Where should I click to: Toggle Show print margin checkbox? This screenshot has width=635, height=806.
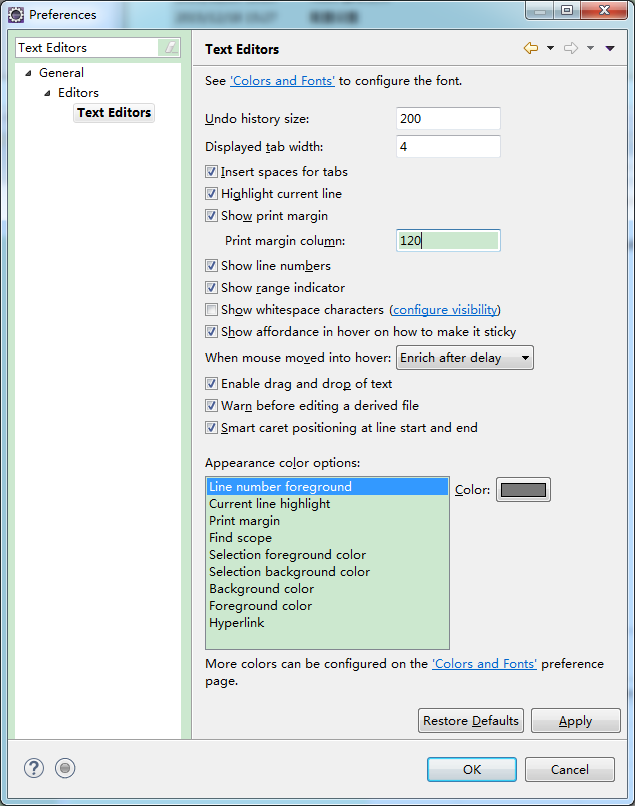(211, 216)
